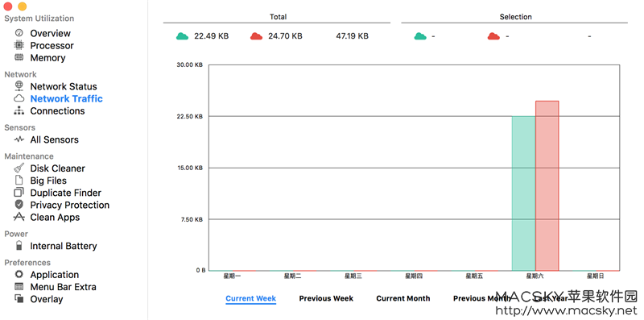Viewport: 644px width, 320px height.
Task: Select the Processor chip icon
Action: [19, 45]
